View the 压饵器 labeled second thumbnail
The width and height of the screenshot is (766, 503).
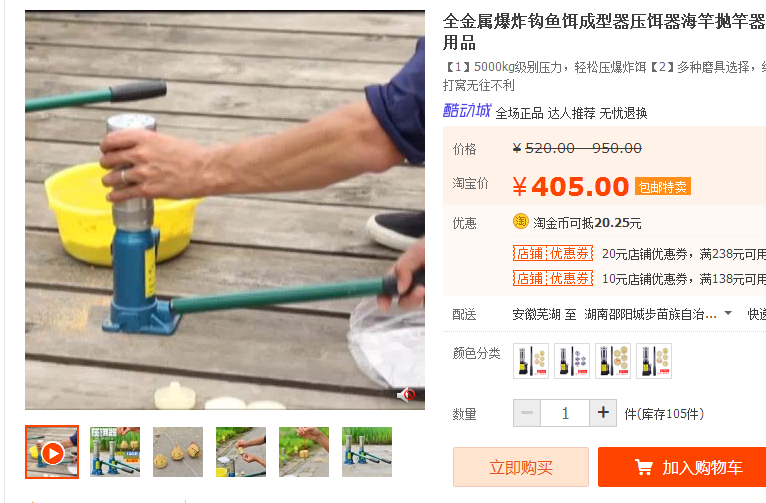[115, 452]
